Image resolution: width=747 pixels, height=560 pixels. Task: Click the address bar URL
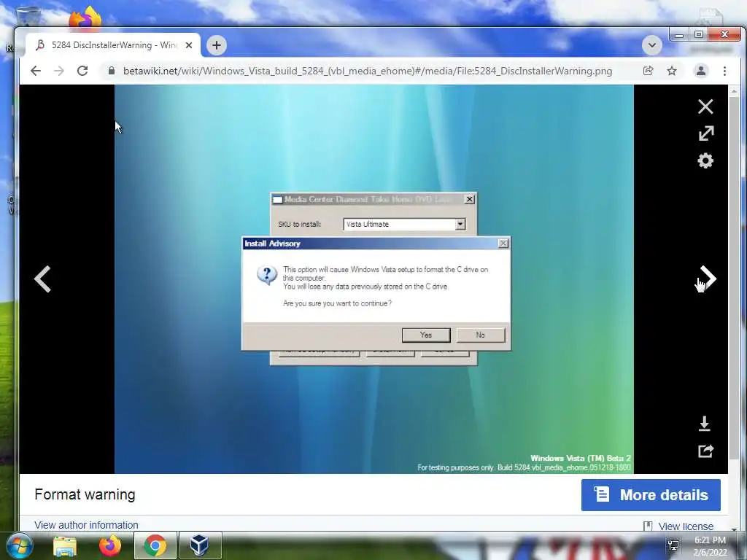coord(368,71)
